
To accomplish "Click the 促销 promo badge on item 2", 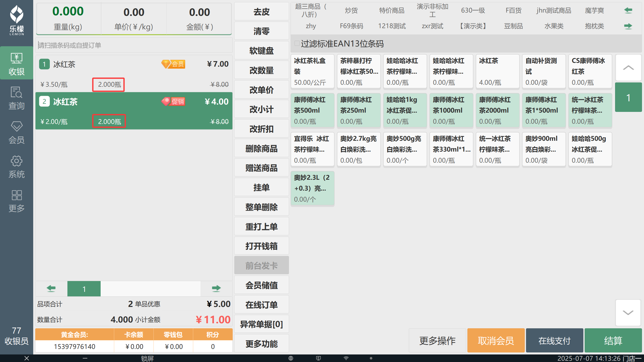I will (x=173, y=101).
